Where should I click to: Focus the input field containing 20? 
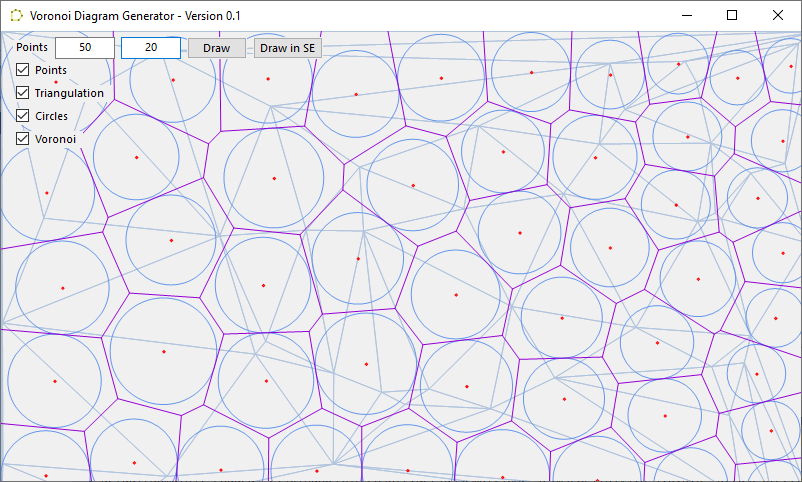point(151,48)
